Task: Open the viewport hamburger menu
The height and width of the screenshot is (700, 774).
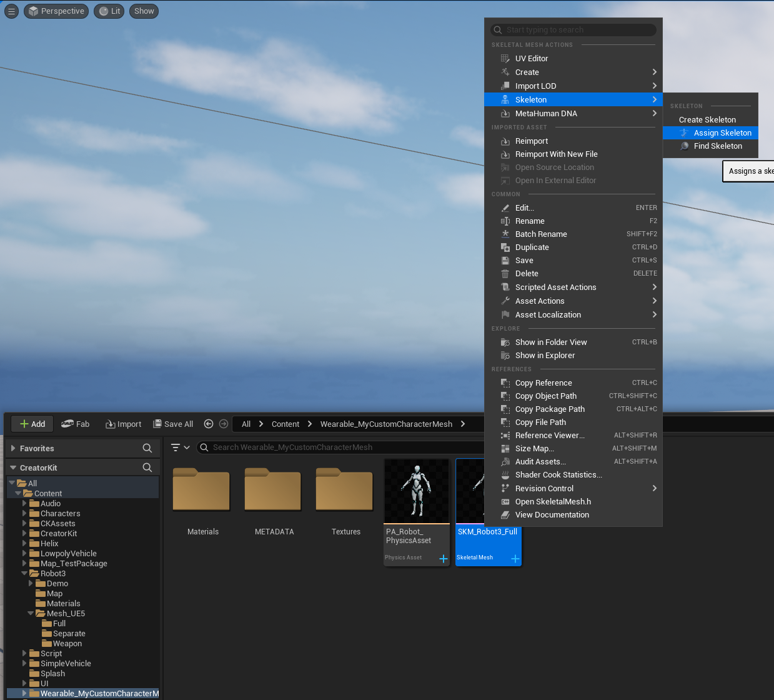Action: (x=11, y=11)
